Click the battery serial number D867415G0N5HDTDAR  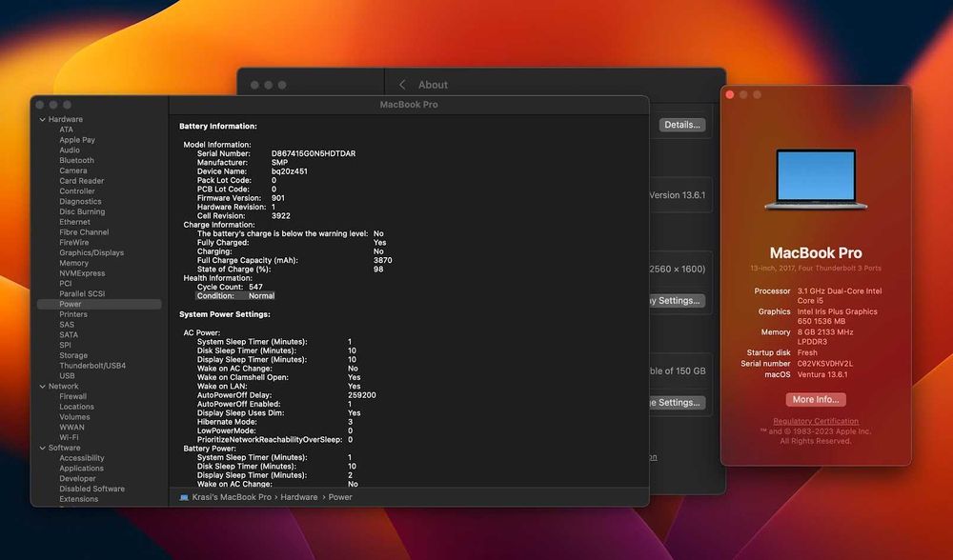pos(314,153)
